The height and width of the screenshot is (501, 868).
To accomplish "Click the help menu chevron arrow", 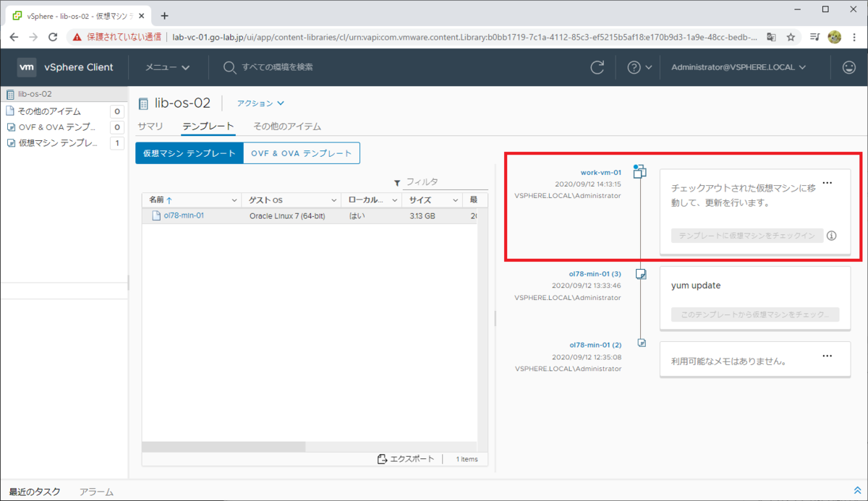I will point(649,67).
